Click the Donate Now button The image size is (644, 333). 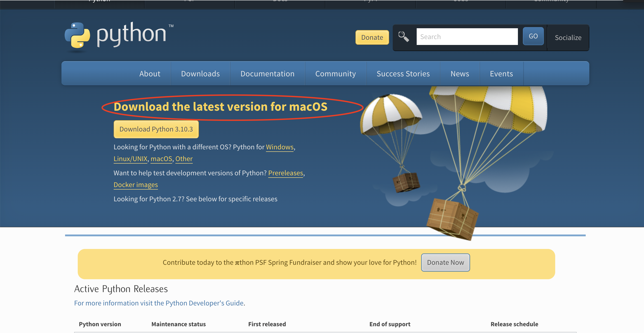pos(445,263)
